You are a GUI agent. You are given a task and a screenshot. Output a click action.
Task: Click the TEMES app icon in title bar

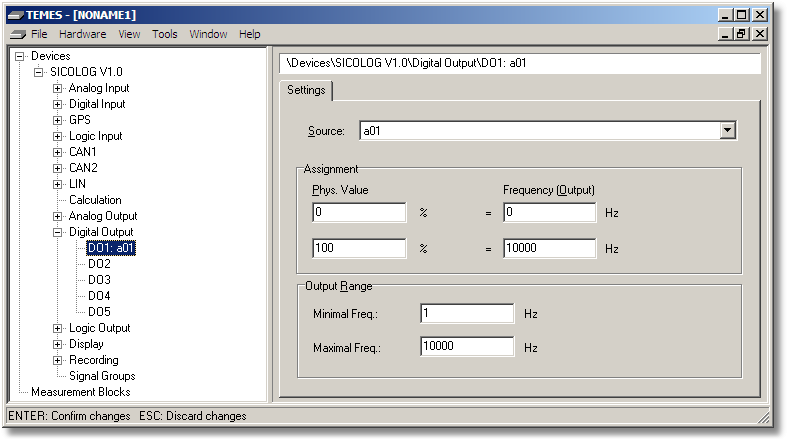pos(16,15)
